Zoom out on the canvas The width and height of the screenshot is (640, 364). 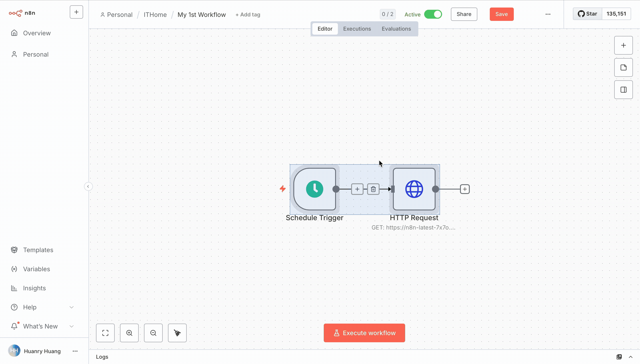coord(153,333)
